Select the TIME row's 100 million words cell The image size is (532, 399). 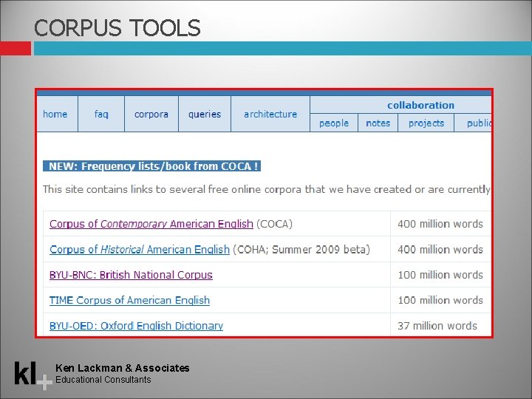point(440,300)
